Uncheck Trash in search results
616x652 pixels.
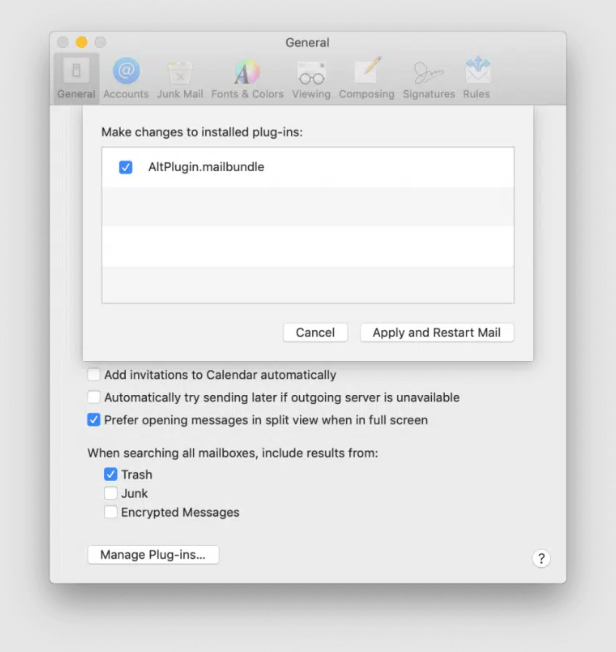[x=111, y=474]
